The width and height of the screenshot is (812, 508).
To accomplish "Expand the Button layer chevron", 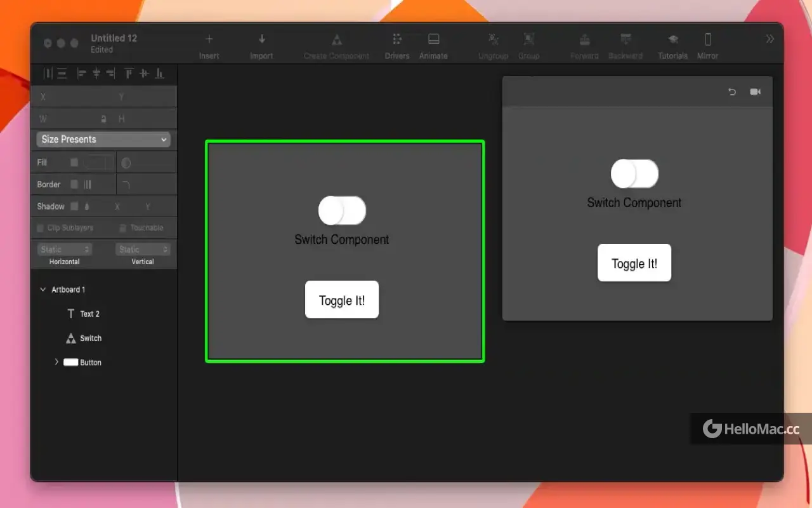I will pyautogui.click(x=56, y=362).
